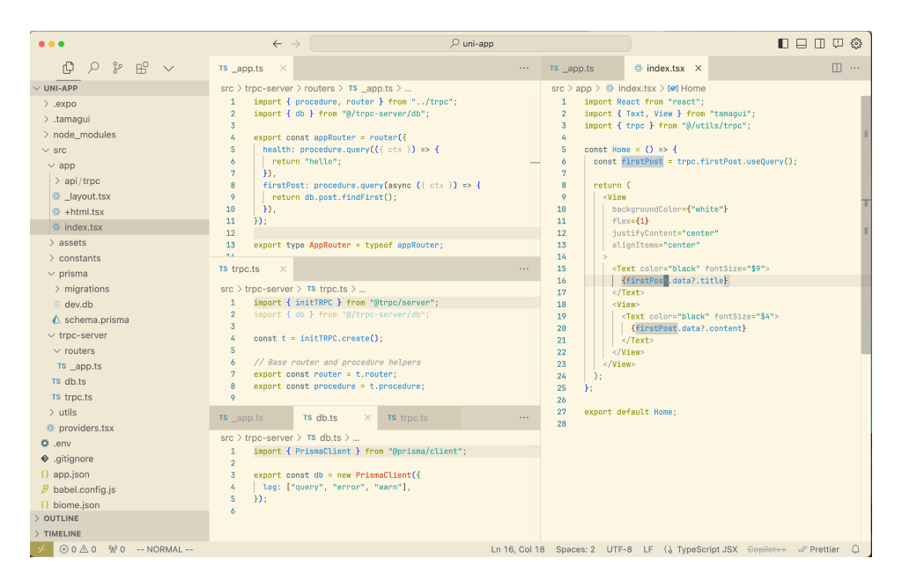Go forward with the right arrow
The width and height of the screenshot is (902, 588).
pos(296,44)
